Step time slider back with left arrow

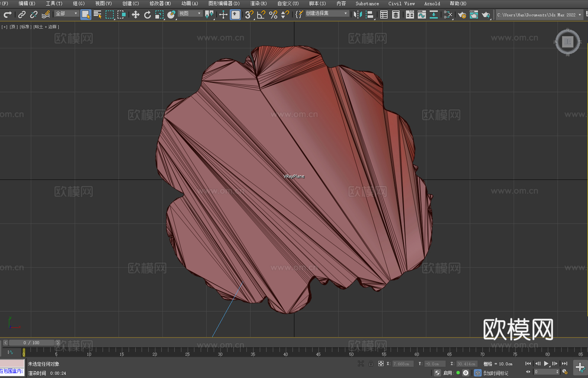(6, 343)
